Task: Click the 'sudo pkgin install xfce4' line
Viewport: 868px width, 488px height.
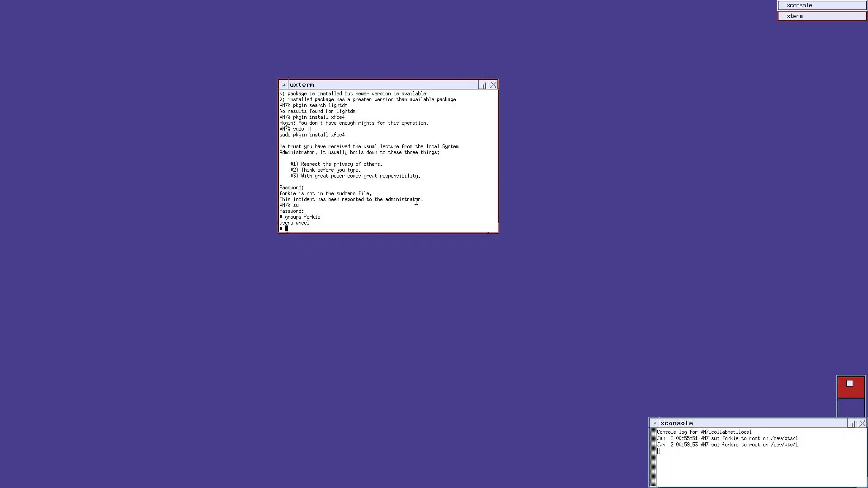Action: 312,135
